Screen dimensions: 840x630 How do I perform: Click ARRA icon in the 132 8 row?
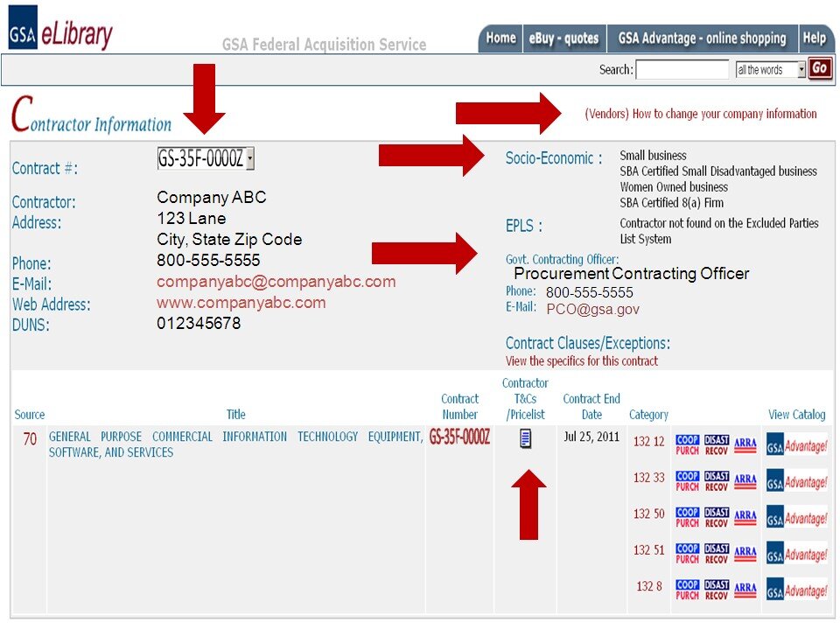click(745, 590)
